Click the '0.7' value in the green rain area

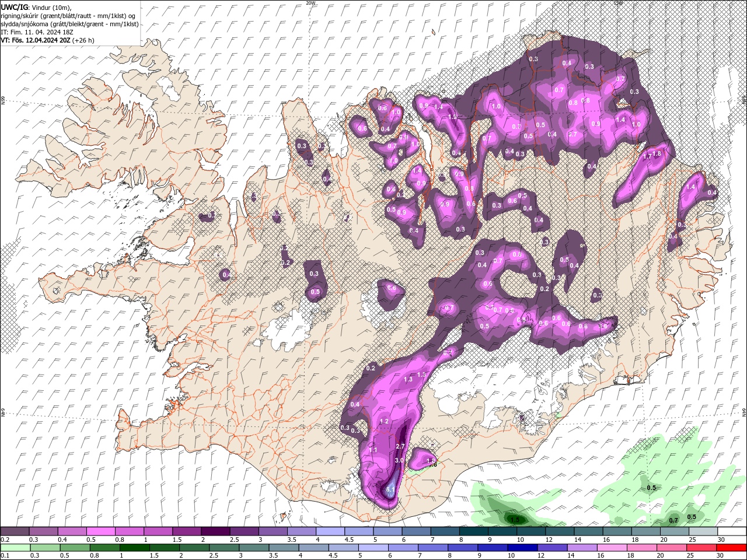[x=673, y=520]
